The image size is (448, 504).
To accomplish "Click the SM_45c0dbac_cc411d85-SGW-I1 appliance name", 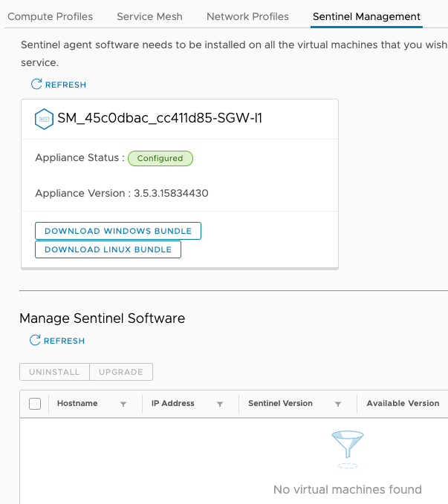I will pos(159,119).
